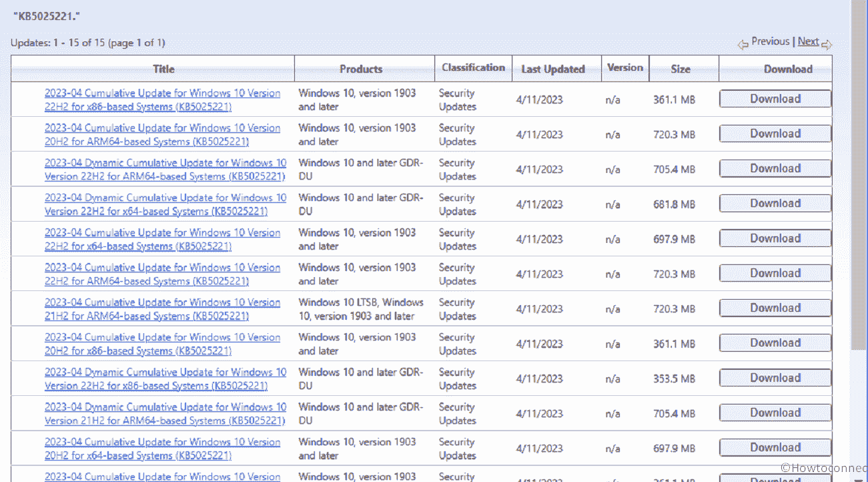868x482 pixels.
Task: Open Cumulative Update 22H2 ARM64-based Systems link
Action: [x=163, y=274]
